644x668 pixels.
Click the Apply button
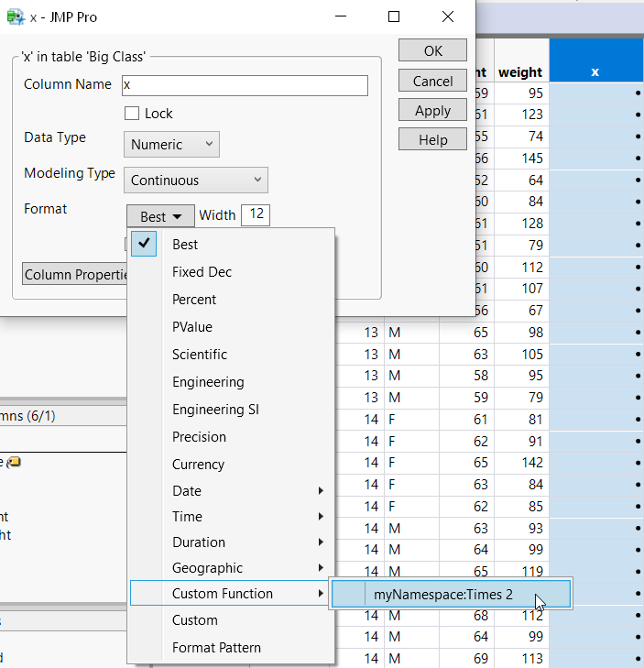pos(432,110)
